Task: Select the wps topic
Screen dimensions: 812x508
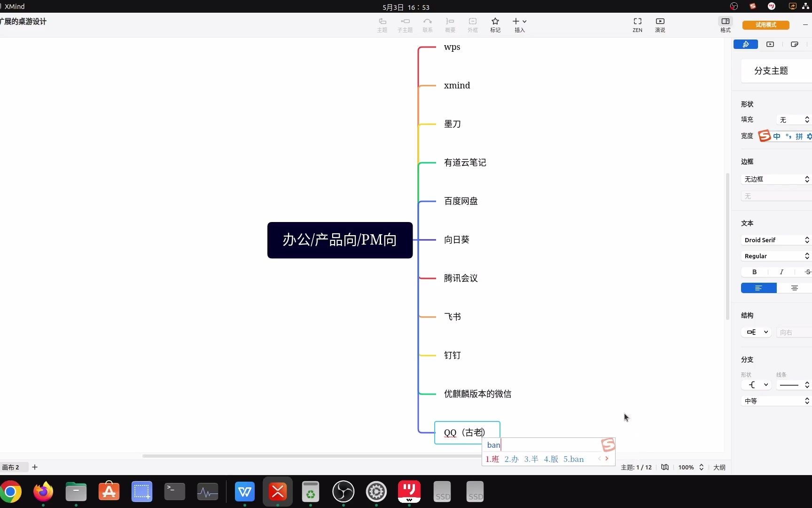Action: click(452, 47)
